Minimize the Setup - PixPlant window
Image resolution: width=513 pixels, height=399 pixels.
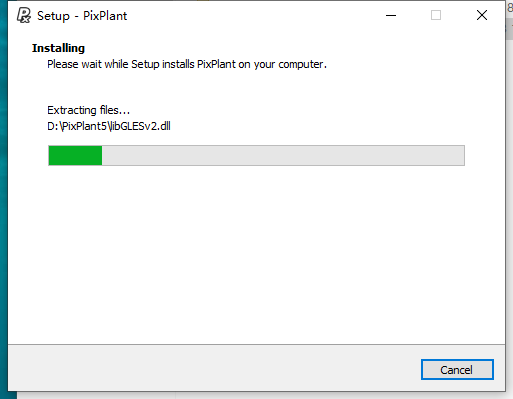click(391, 15)
